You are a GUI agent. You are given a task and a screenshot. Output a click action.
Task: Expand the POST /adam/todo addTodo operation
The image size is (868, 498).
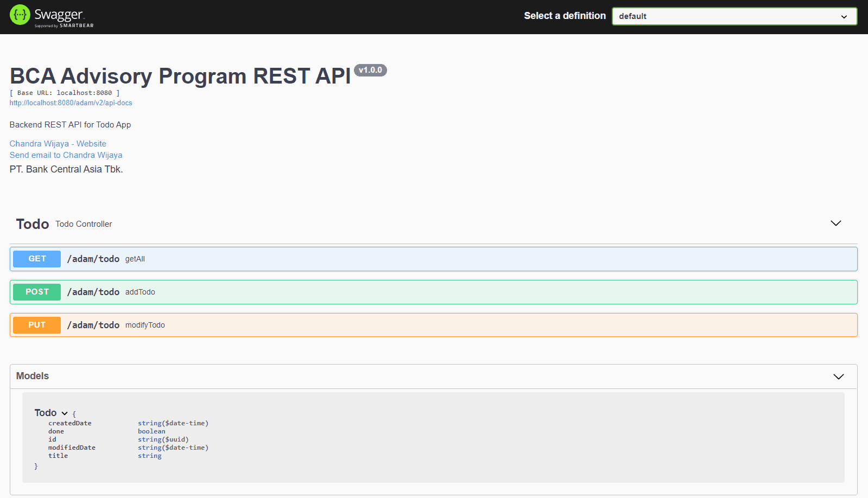[434, 292]
